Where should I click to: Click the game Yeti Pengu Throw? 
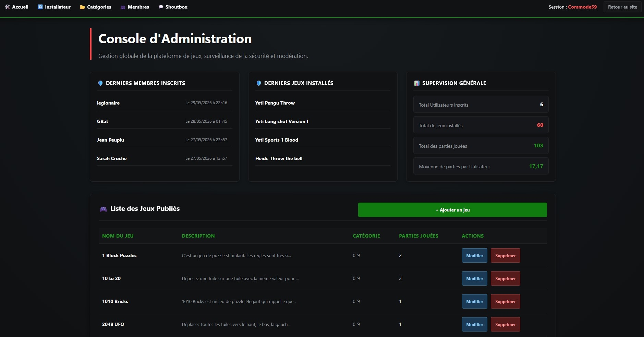[x=275, y=103]
